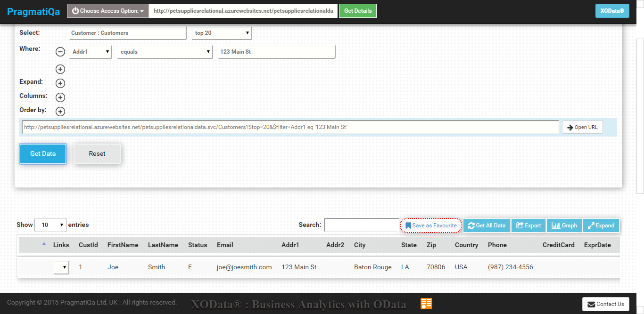
Task: Open Links dropdown for Joe Smith
Action: [x=61, y=267]
